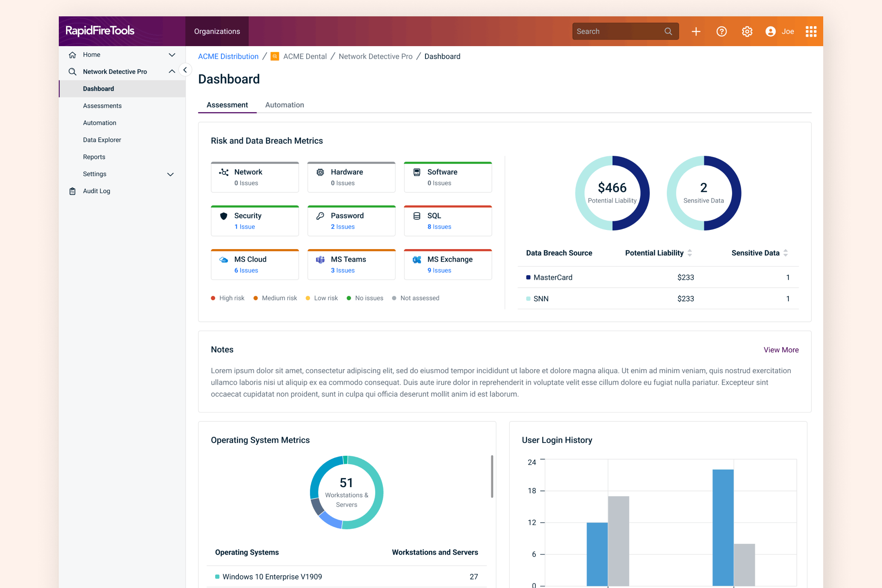Sort by Potential Liability column

tap(690, 253)
